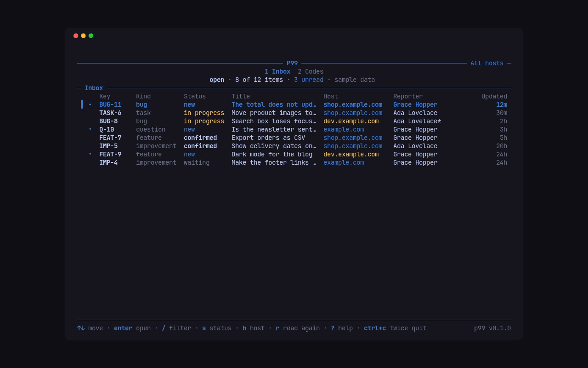Click the enter open shortcut

(132, 328)
